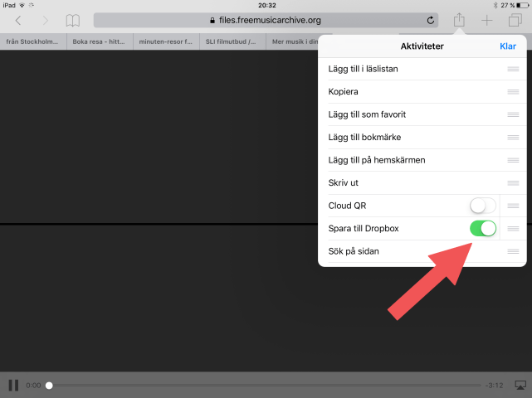Viewport: 532px width, 398px height.
Task: Tap the share sheet icon
Action: pyautogui.click(x=458, y=19)
